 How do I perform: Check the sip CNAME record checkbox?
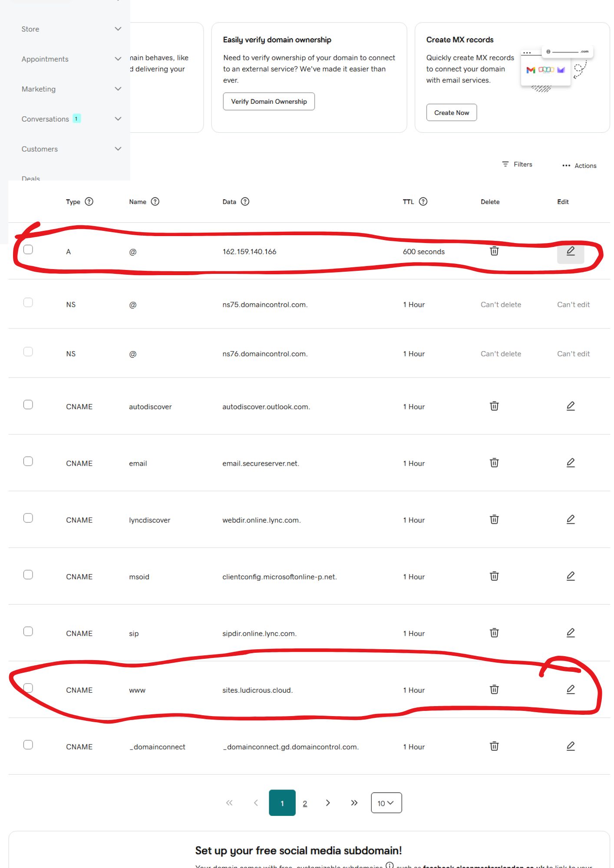coord(28,631)
